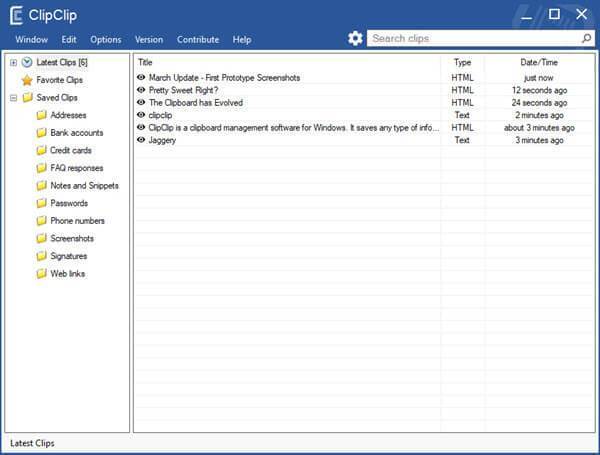Click the Bank accounts folder icon
Viewport: 600px width, 455px height.
(x=41, y=133)
